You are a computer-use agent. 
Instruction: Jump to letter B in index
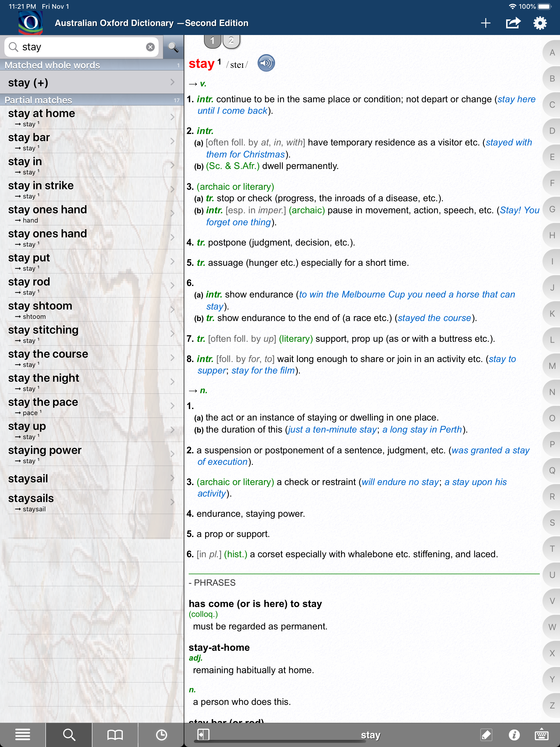[552, 79]
